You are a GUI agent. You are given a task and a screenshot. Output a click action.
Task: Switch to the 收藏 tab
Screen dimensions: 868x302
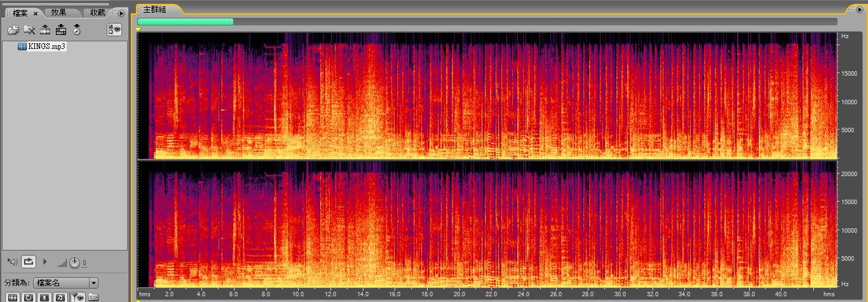click(x=97, y=13)
